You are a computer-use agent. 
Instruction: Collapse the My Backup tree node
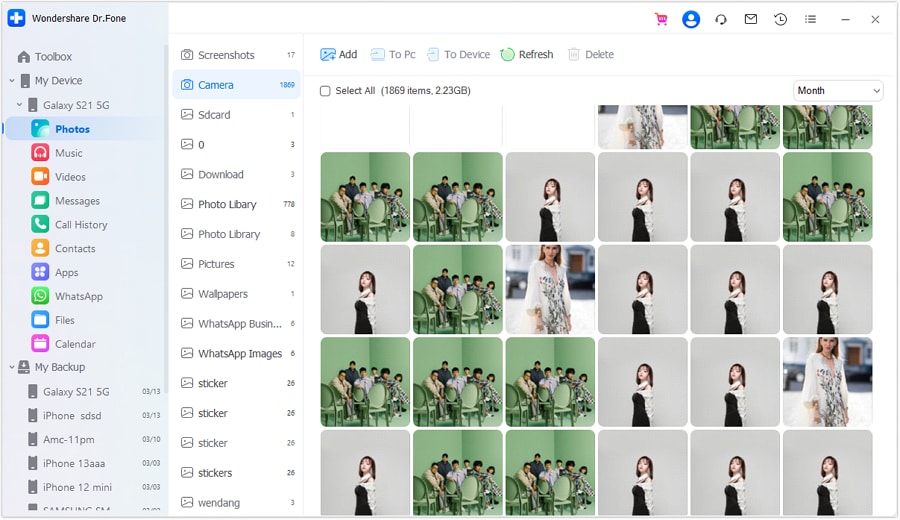pos(12,367)
